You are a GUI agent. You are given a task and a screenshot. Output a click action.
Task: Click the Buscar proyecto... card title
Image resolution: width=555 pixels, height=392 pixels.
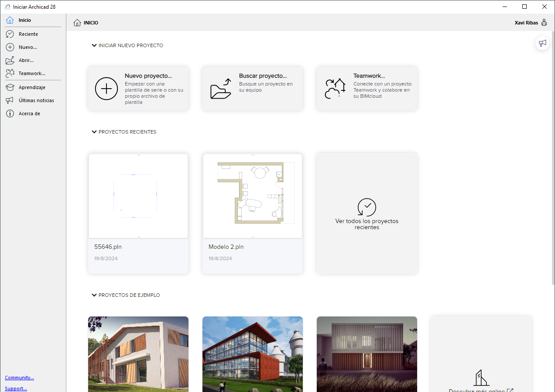(263, 76)
